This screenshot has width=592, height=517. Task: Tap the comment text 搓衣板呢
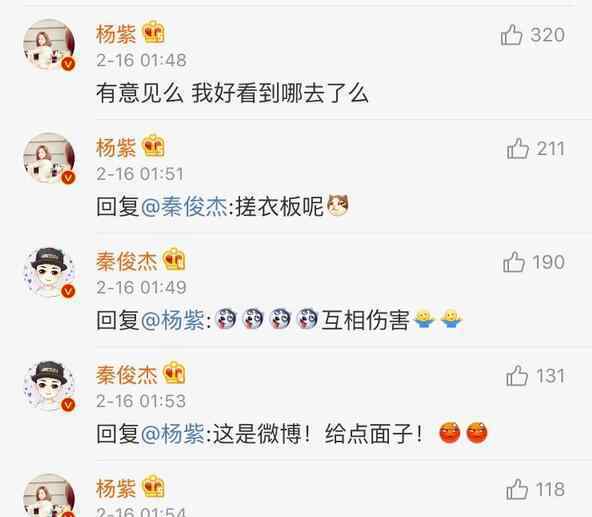tap(279, 207)
